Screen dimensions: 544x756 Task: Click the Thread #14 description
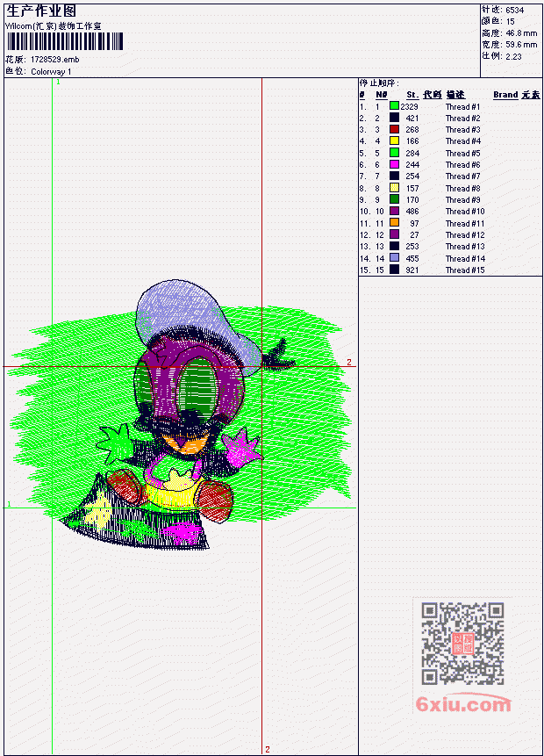pos(465,259)
